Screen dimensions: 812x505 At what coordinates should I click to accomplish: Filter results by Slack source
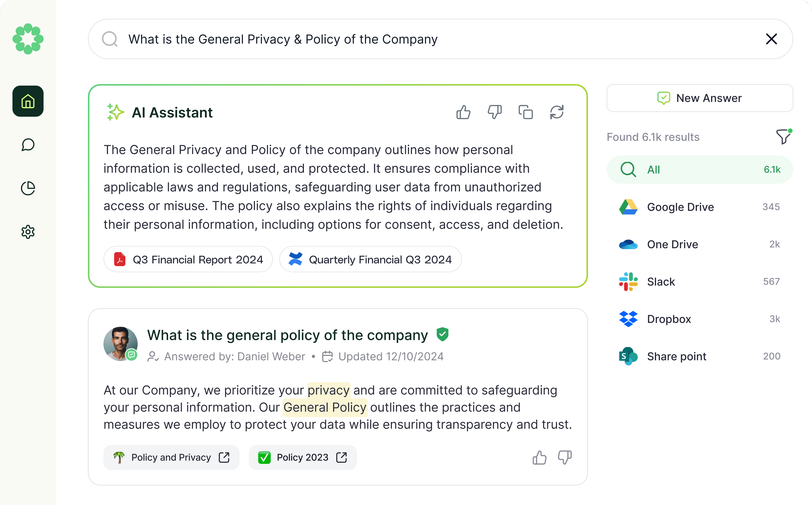[700, 281]
